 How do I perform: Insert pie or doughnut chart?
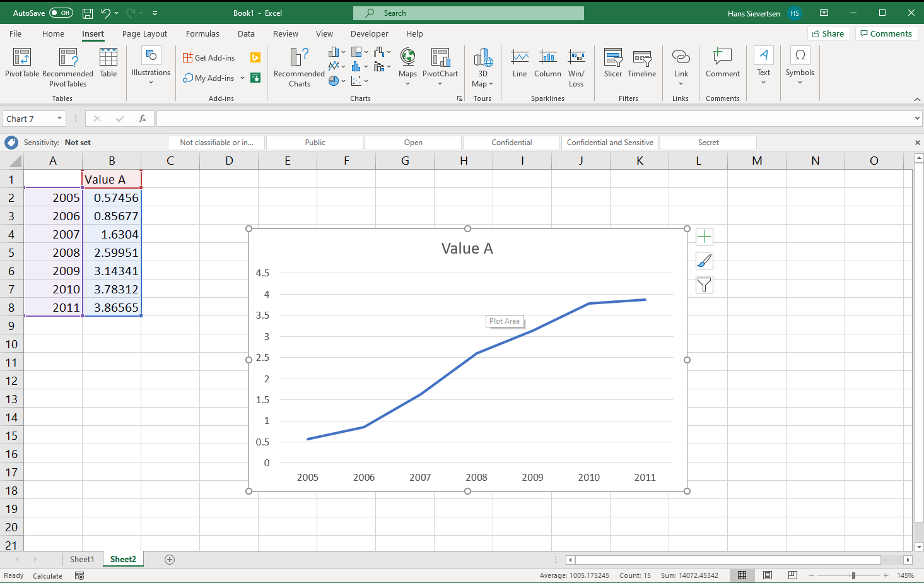[337, 81]
